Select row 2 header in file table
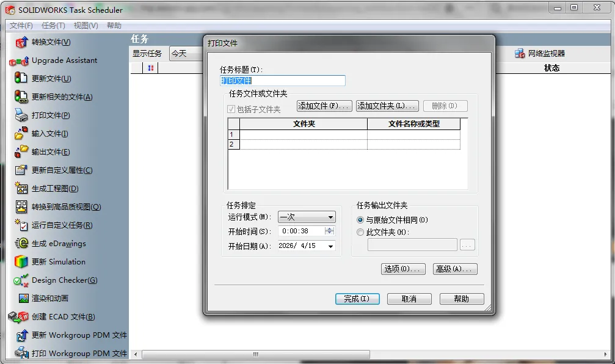Viewport: 615px width, 364px height. click(x=234, y=144)
